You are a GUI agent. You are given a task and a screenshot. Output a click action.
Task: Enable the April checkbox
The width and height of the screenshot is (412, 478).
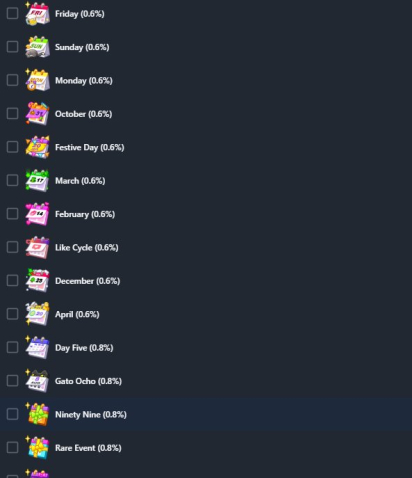[x=12, y=314]
